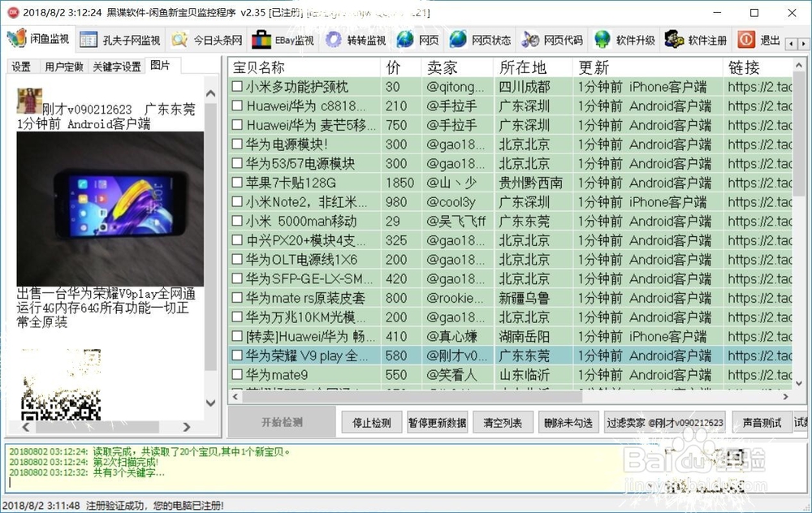Click image panel scroll-up arrow

pos(211,93)
